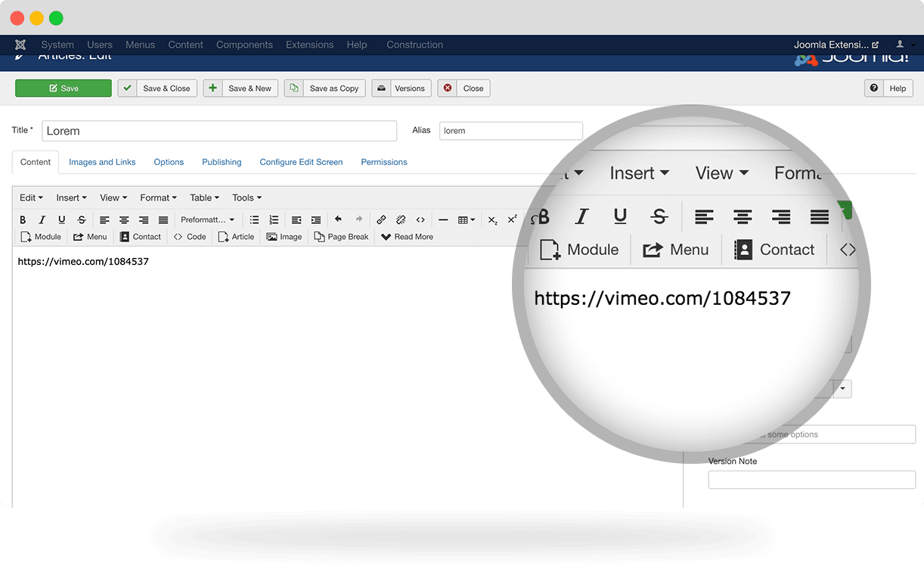This screenshot has height=566, width=924.
Task: Open the Extensions menu
Action: pyautogui.click(x=309, y=45)
